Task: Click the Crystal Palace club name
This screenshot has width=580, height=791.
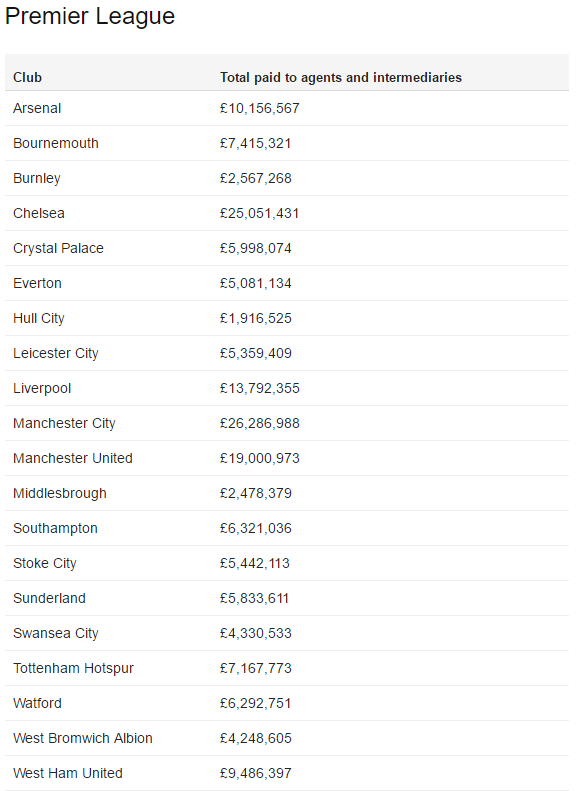Action: click(58, 249)
